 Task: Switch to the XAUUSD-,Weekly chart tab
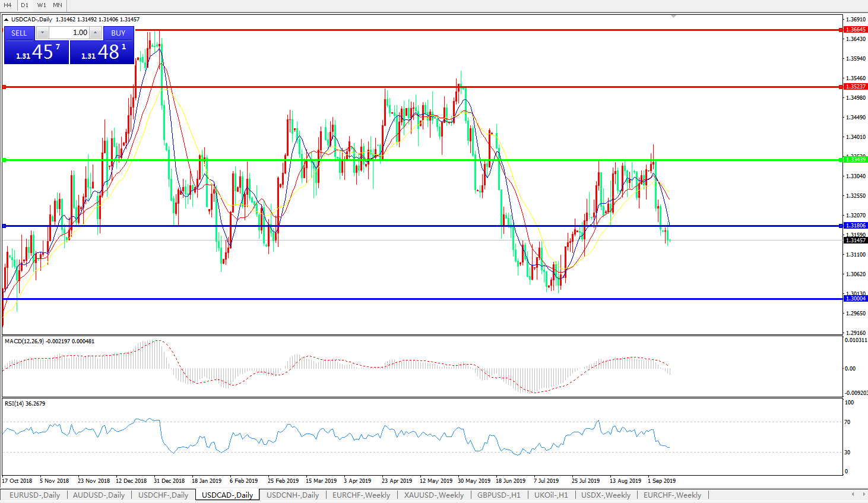click(433, 495)
